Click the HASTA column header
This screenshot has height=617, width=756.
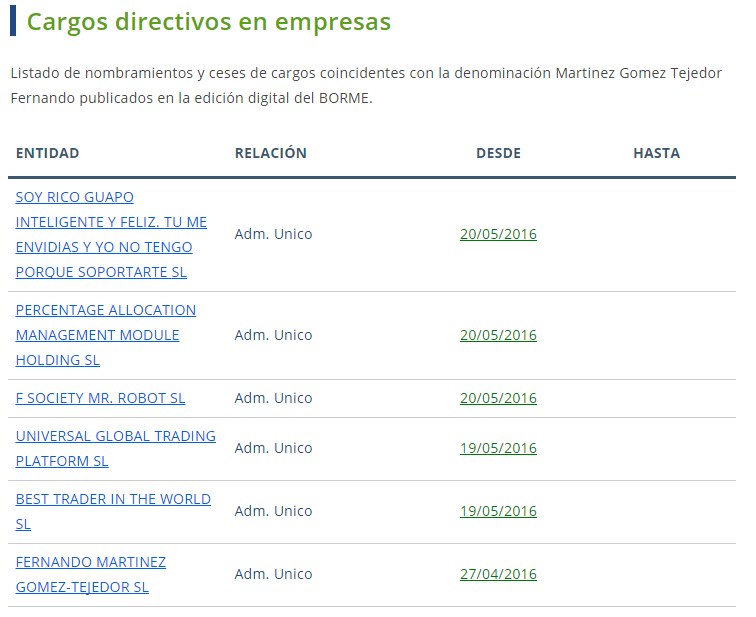click(656, 153)
